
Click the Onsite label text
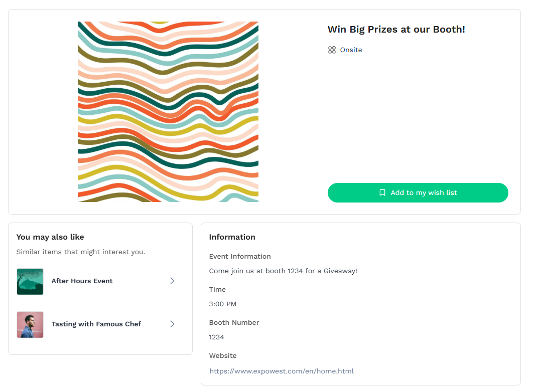[351, 50]
